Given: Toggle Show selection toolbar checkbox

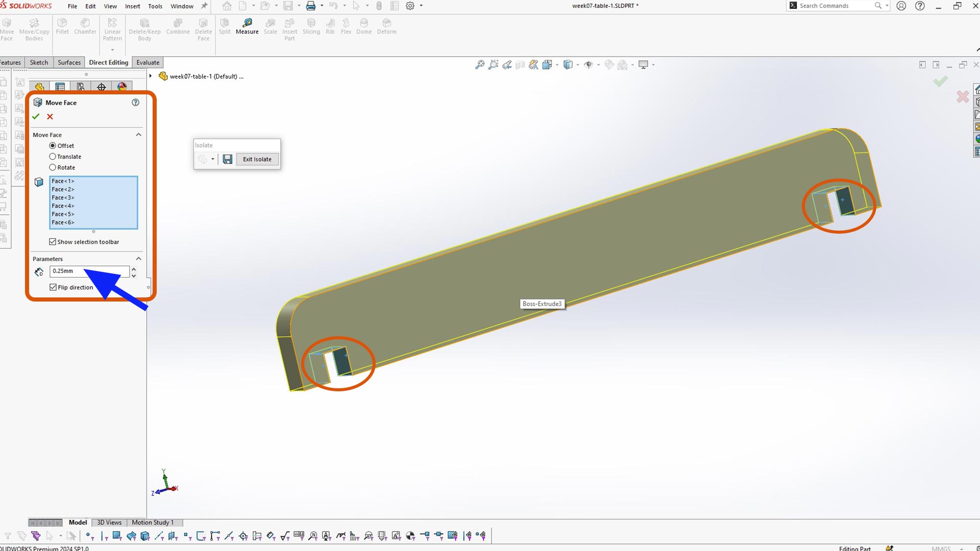Looking at the screenshot, I should 53,242.
